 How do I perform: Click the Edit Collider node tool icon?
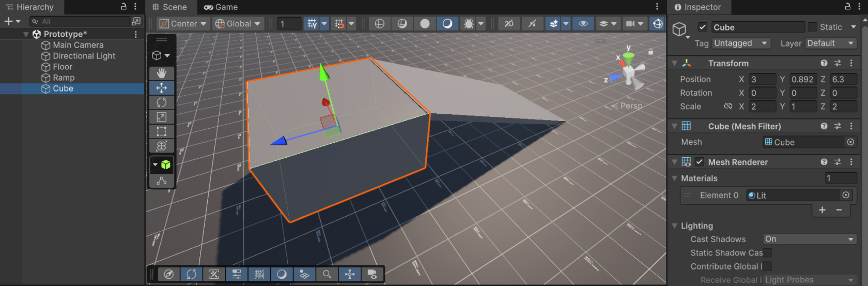click(162, 181)
